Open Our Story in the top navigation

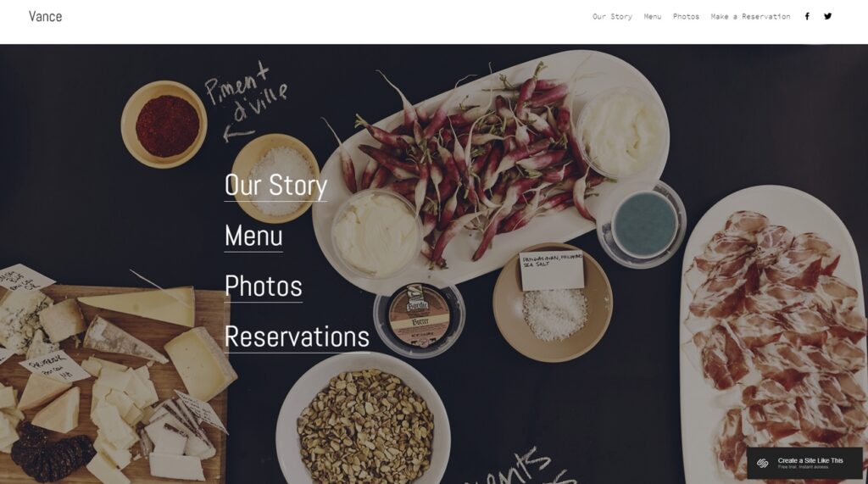[x=612, y=17]
